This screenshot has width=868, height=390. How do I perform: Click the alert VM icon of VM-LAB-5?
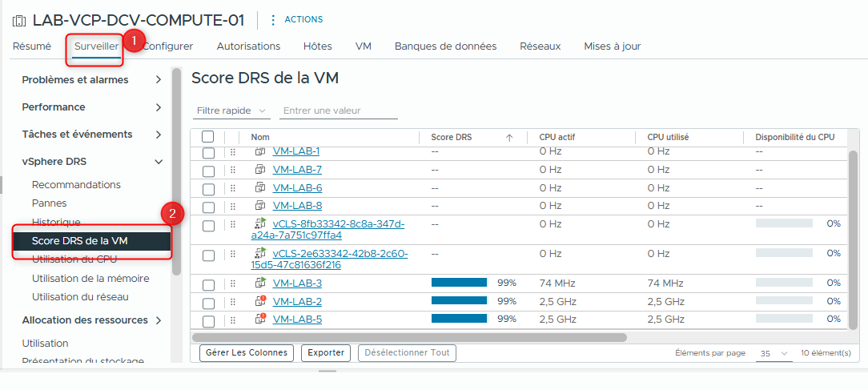coord(260,319)
